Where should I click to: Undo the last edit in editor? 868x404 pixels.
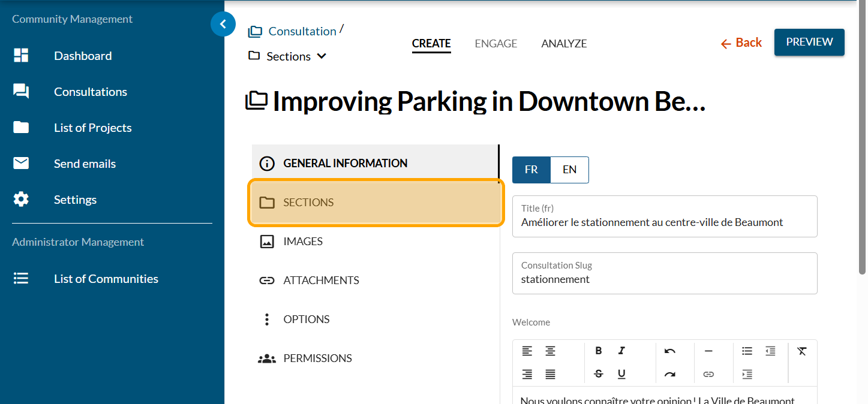670,351
